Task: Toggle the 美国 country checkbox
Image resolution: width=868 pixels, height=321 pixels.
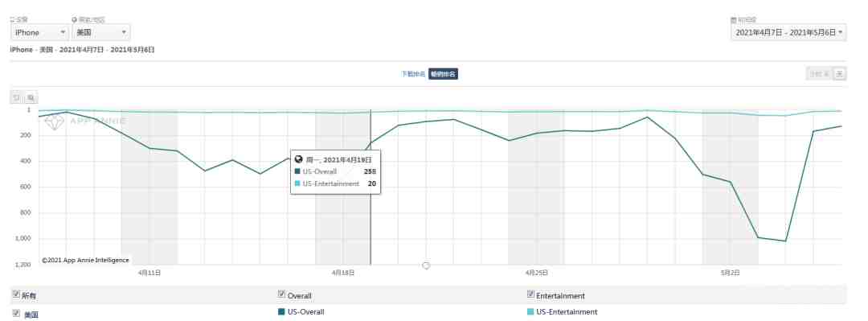Action: click(16, 313)
